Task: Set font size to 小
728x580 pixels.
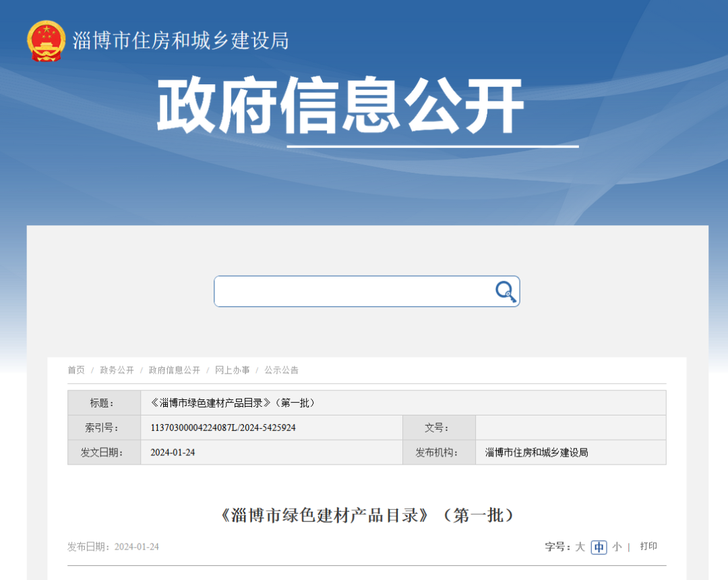Action: coord(617,547)
